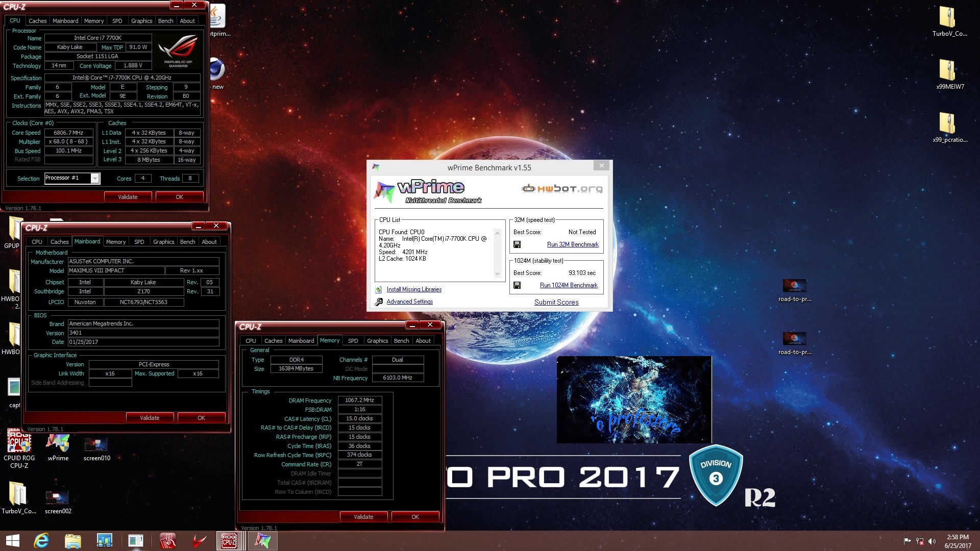Open About tab in Memory CPU-Z window

pyautogui.click(x=423, y=341)
